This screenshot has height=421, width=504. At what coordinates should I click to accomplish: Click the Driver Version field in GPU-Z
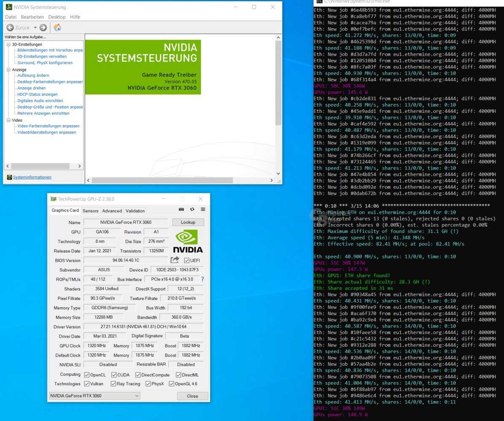point(143,327)
